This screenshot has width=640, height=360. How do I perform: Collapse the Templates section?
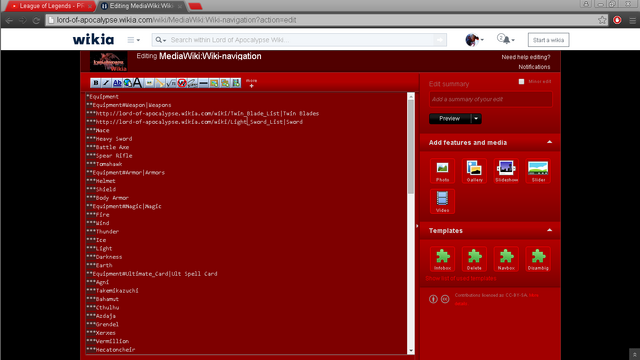(549, 230)
